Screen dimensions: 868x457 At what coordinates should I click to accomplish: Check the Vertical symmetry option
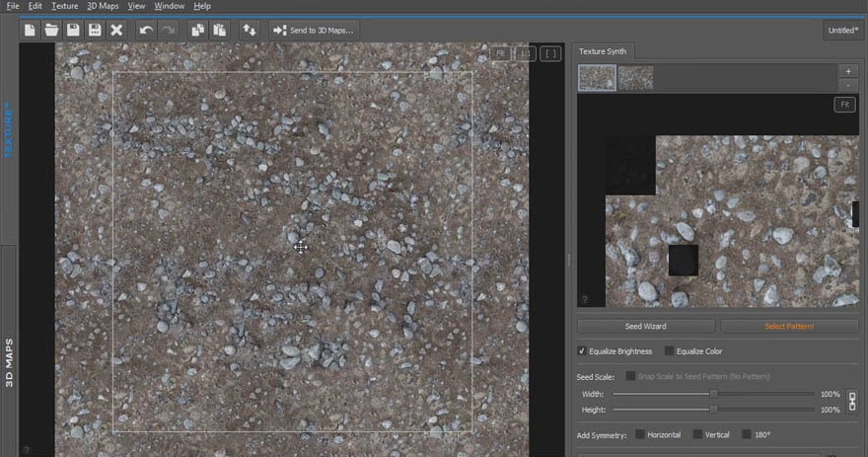click(697, 434)
